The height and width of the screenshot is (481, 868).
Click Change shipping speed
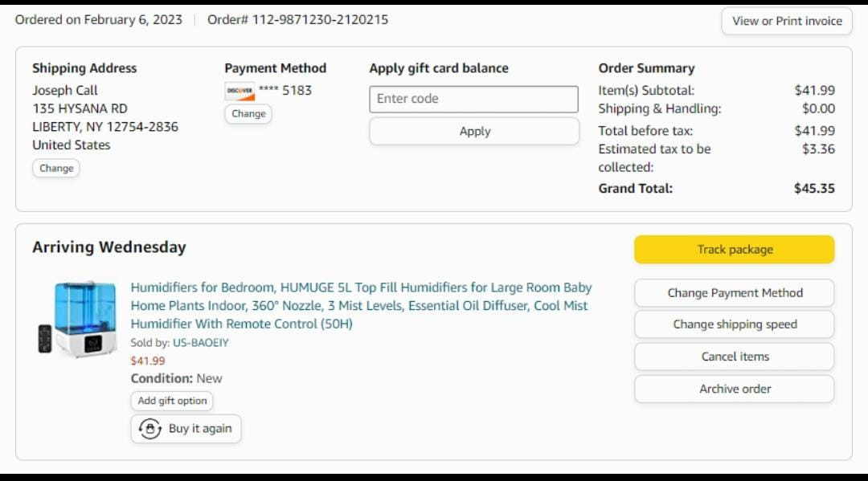[735, 324]
